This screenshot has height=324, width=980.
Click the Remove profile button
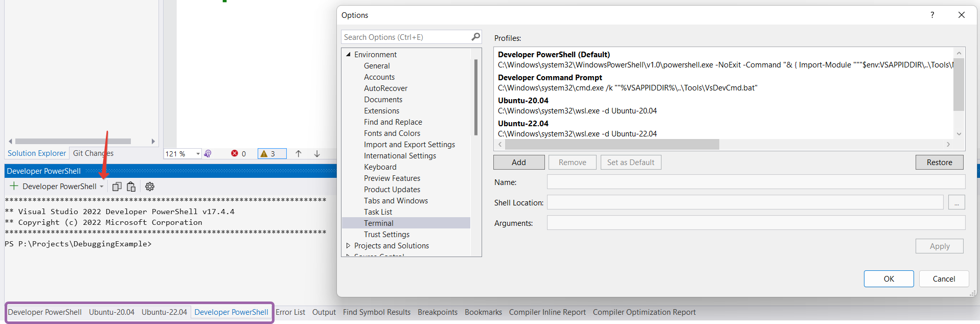click(x=573, y=162)
